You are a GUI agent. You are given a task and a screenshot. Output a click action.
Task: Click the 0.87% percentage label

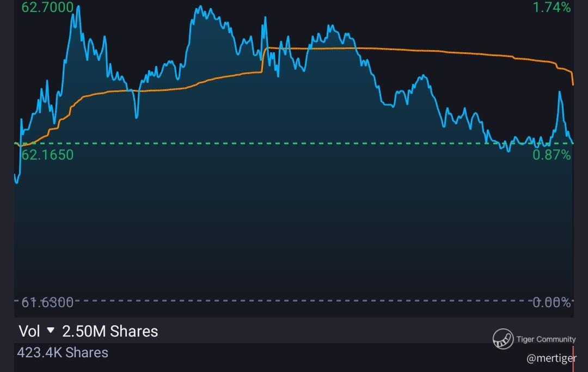click(552, 155)
